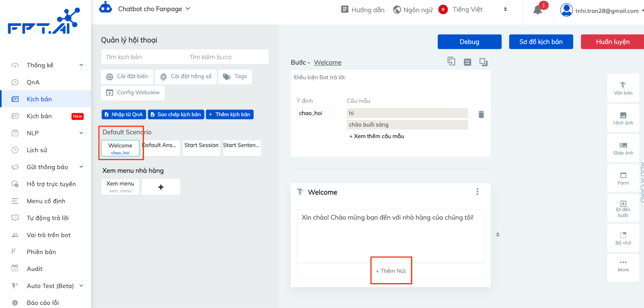Delete the chao_hoi intent condition

[x=481, y=114]
